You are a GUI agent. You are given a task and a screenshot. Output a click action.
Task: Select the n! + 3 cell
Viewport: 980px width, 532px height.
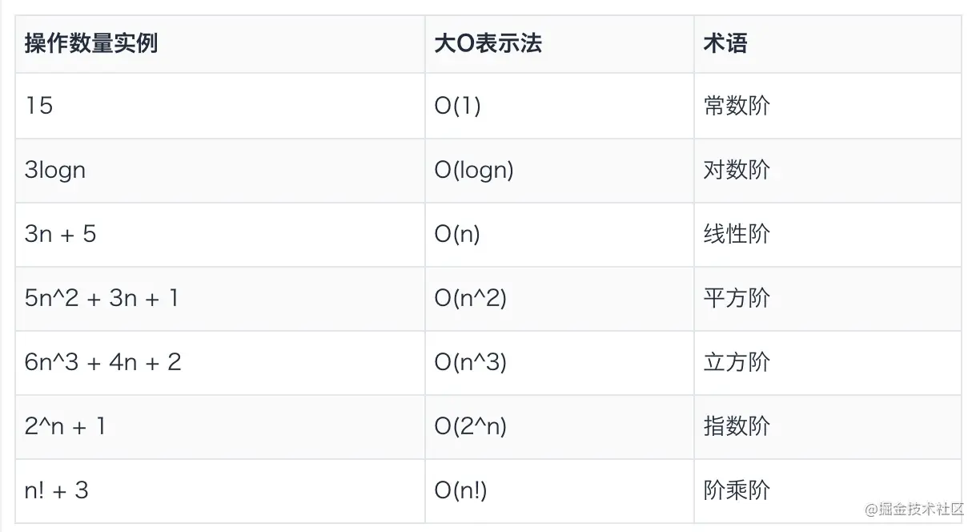(x=220, y=491)
